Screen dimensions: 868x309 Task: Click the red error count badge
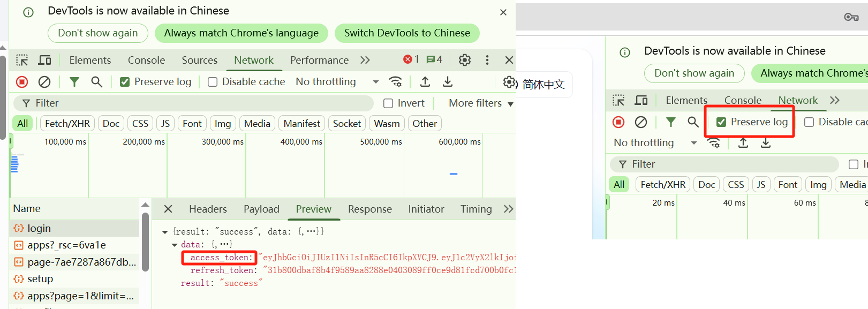(411, 59)
